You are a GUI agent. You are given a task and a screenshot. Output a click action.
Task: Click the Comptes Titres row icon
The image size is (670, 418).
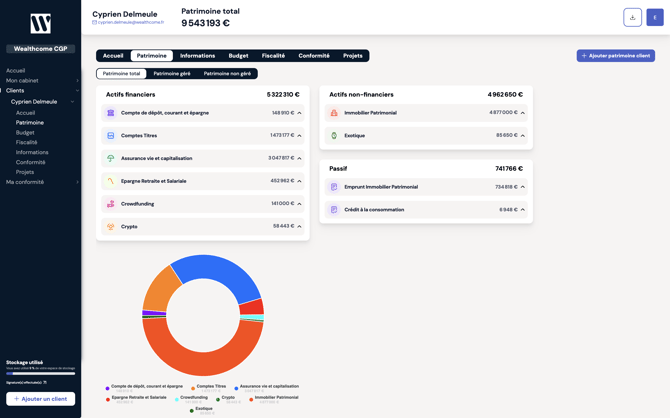(111, 136)
